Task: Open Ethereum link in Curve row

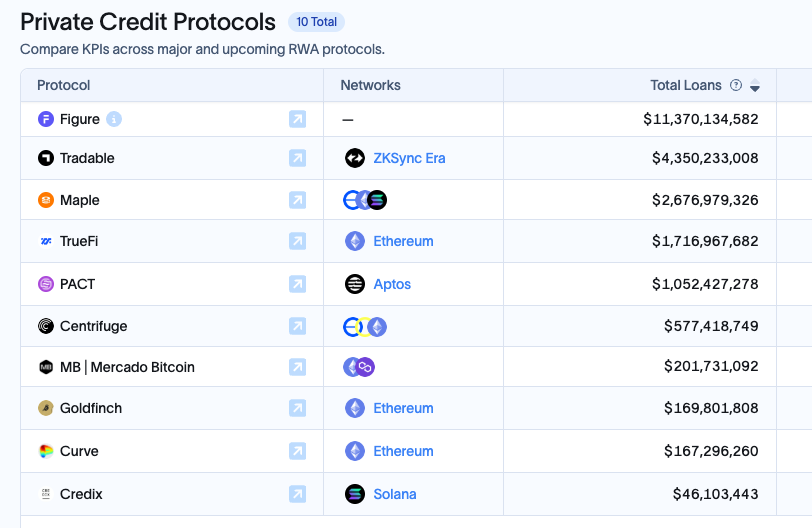Action: pyautogui.click(x=403, y=451)
